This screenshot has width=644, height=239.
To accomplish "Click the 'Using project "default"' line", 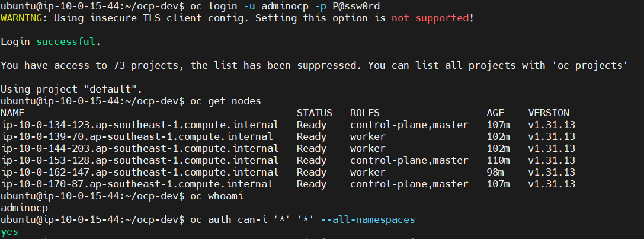I will (71, 89).
